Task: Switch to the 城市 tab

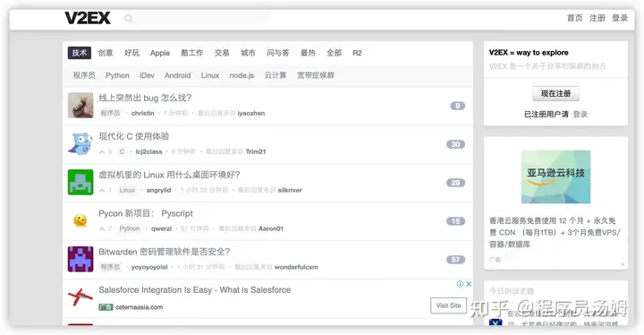Action: [248, 53]
